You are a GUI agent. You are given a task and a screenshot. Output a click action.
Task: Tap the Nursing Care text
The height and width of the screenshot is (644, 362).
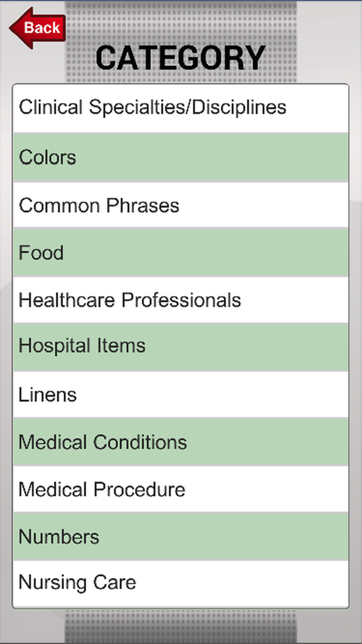point(77,583)
